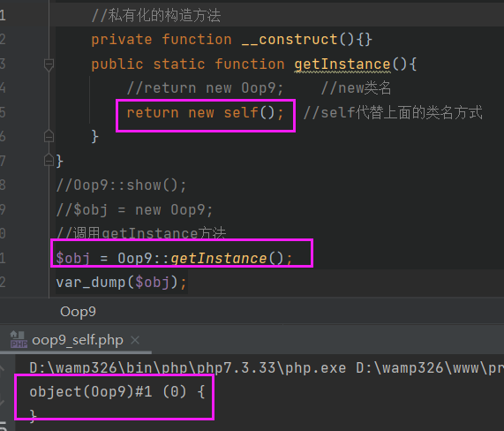Click fold end marker of the class
This screenshot has height=431, width=504.
tap(49, 160)
